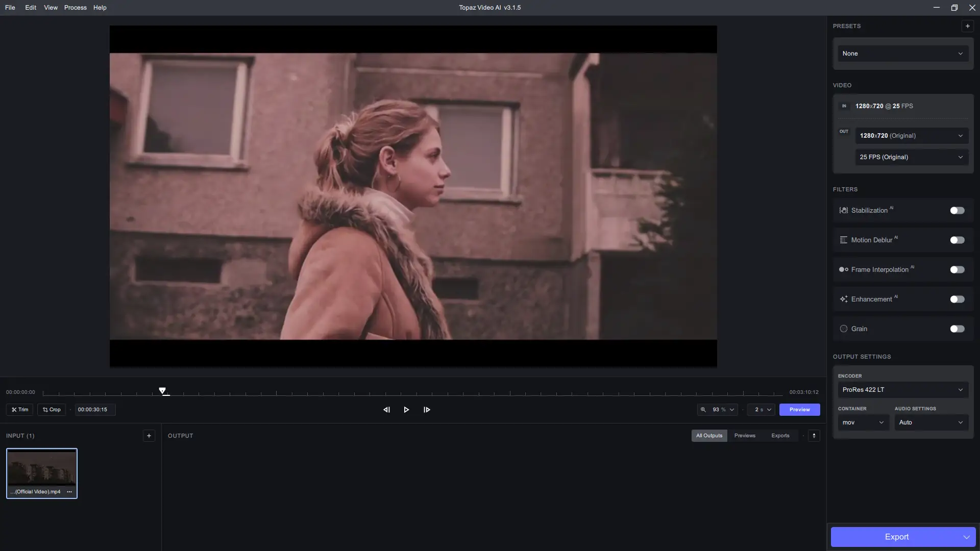980x551 pixels.
Task: Open the video thumbnail options menu
Action: 69,492
